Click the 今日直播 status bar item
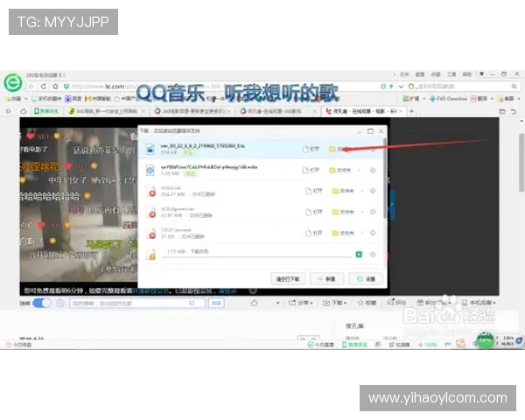The image size is (525, 420). click(x=321, y=345)
